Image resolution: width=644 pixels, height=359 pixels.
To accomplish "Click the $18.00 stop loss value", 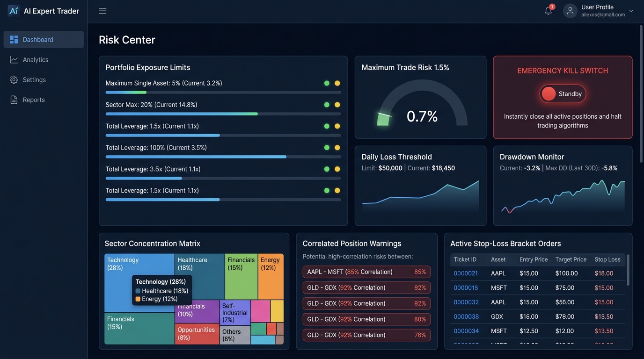I will pos(604,273).
